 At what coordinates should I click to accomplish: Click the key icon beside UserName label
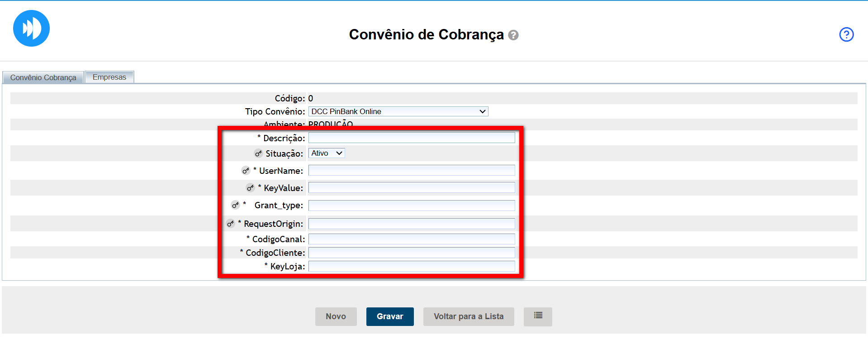pyautogui.click(x=246, y=171)
